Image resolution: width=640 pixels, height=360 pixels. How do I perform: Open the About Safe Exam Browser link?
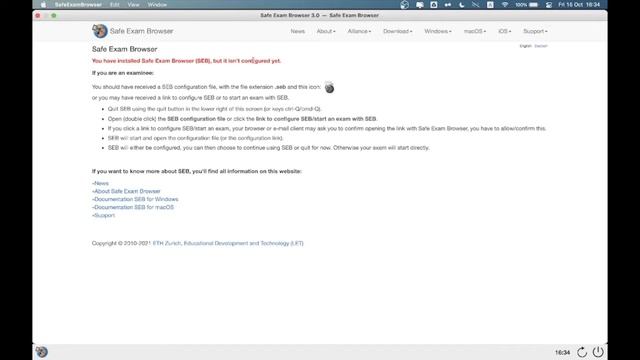point(127,191)
